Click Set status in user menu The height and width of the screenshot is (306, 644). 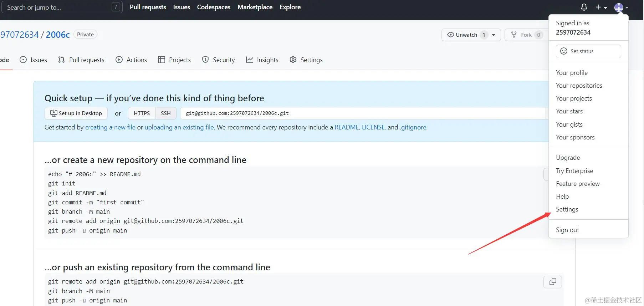[x=588, y=51]
